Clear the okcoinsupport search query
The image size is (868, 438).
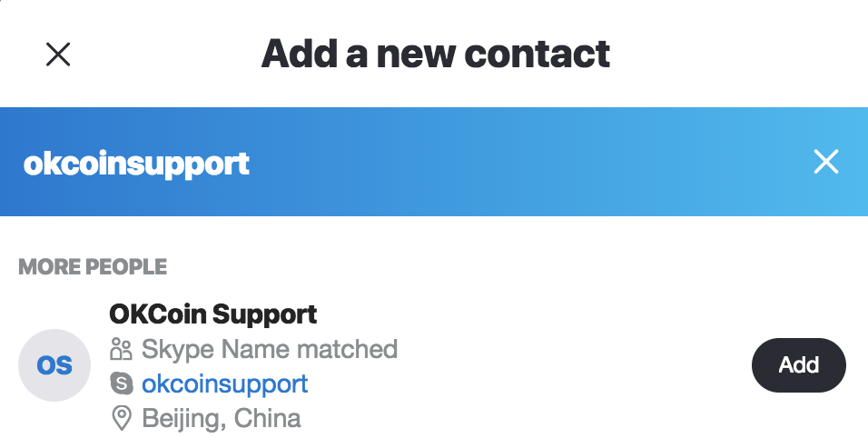(826, 162)
